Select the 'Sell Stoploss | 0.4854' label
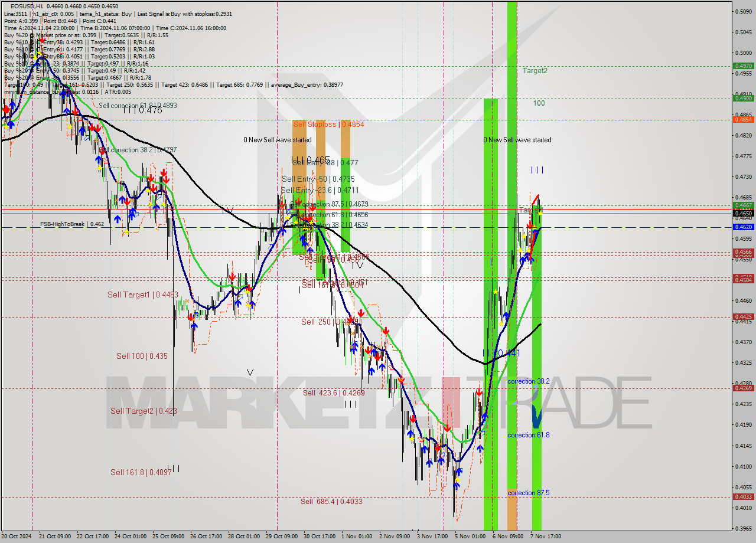Image resolution: width=756 pixels, height=543 pixels. tap(328, 124)
